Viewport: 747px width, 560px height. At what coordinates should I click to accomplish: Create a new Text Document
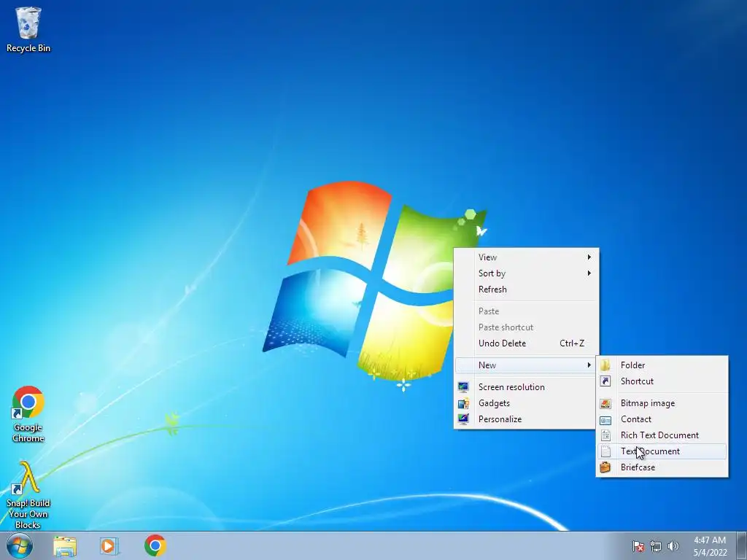point(662,451)
